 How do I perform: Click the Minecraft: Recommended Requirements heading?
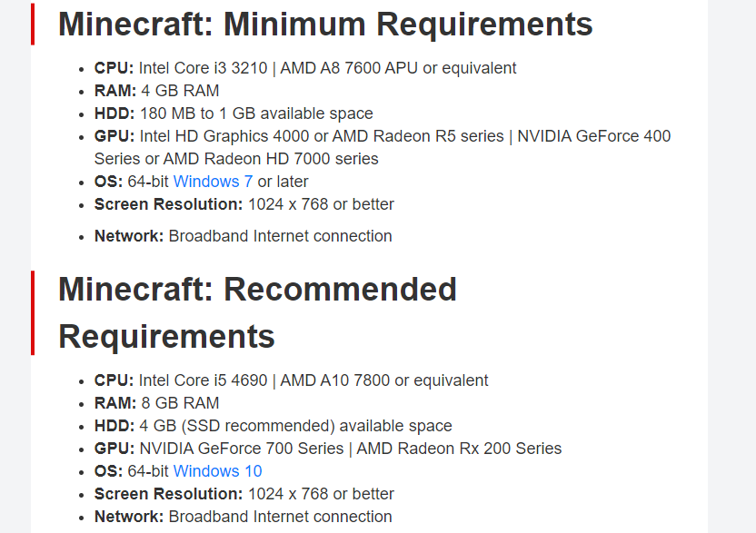point(257,312)
